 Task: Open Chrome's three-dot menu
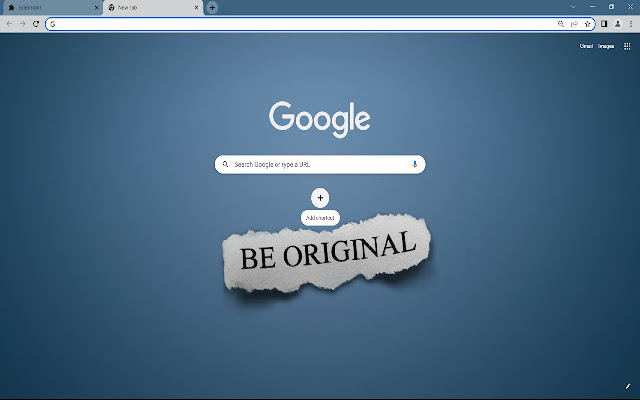tap(631, 24)
